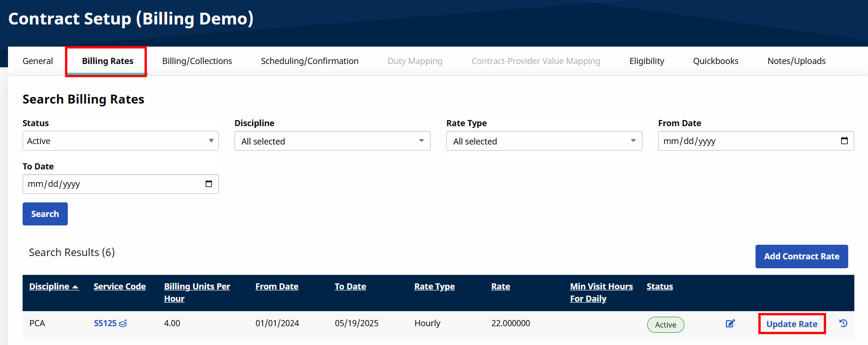Open the Billing/Collections tab
Image resolution: width=868 pixels, height=345 pixels.
coord(197,61)
